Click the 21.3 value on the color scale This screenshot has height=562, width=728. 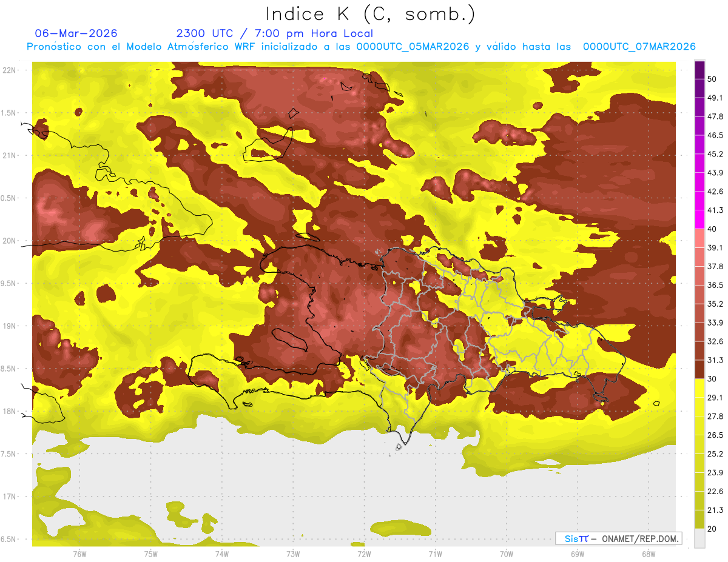[715, 510]
